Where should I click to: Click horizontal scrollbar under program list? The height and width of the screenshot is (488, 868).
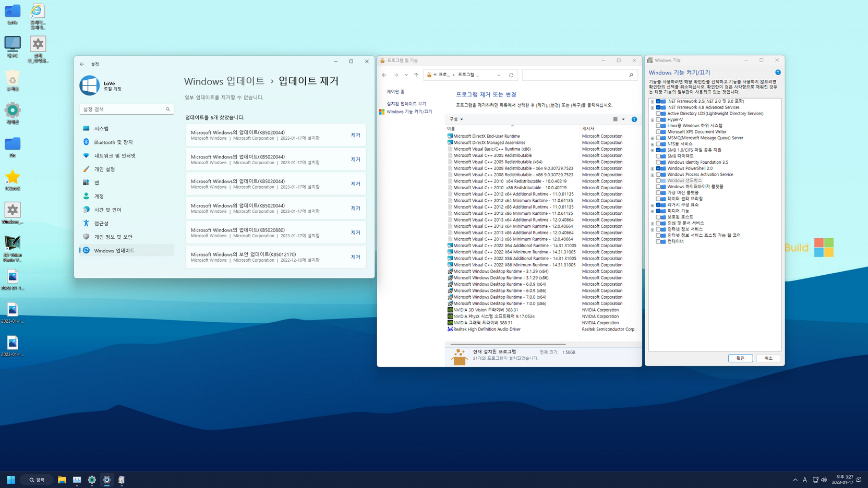pyautogui.click(x=508, y=344)
